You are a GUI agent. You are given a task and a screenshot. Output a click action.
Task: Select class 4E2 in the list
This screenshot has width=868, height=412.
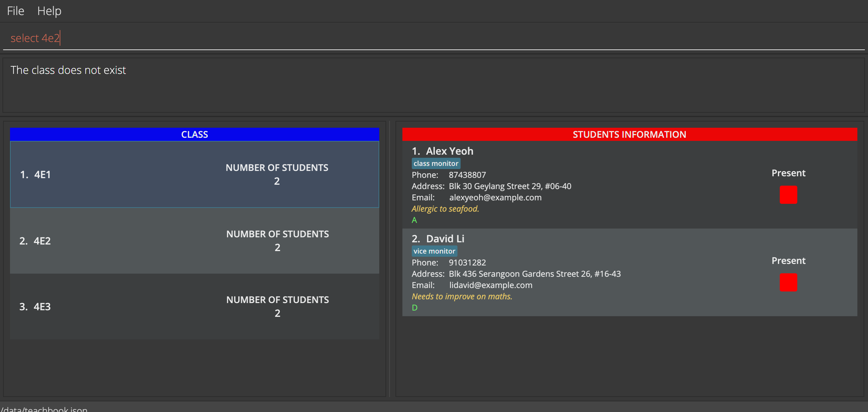click(194, 241)
